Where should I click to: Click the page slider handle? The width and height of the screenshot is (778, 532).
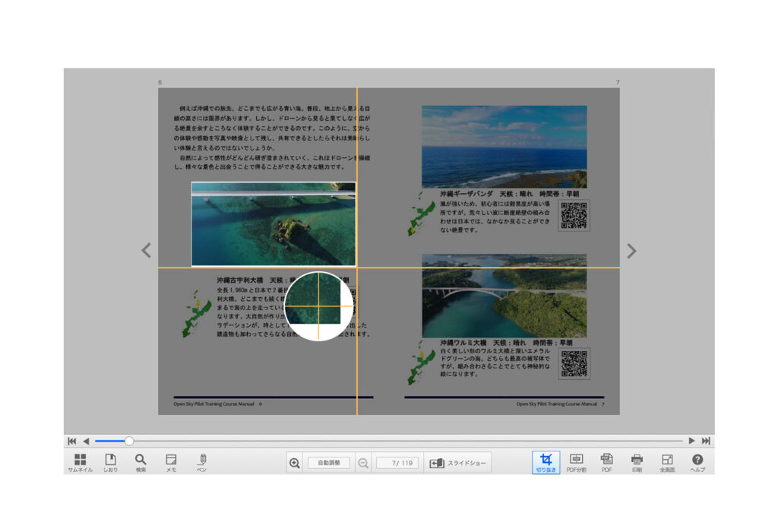129,441
